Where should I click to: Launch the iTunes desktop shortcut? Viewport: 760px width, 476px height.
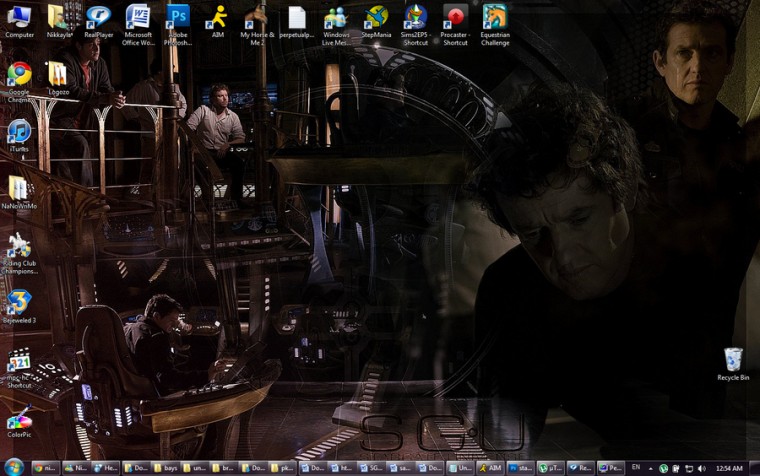click(19, 136)
